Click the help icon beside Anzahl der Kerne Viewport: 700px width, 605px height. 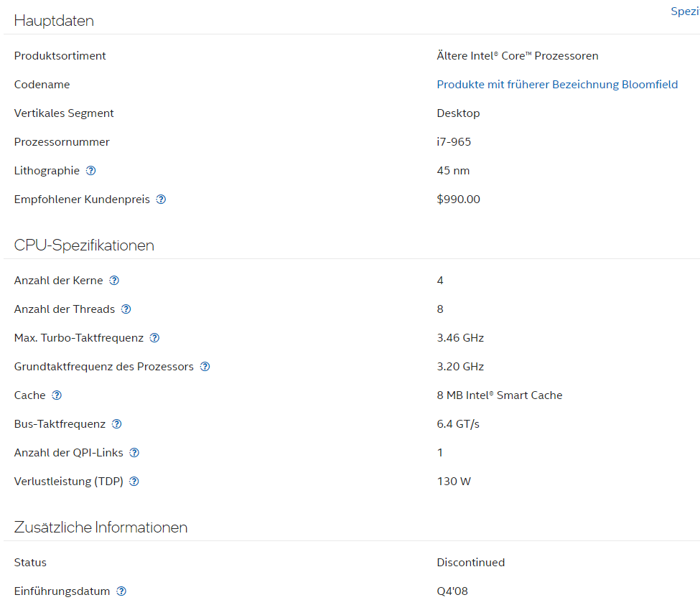[114, 281]
